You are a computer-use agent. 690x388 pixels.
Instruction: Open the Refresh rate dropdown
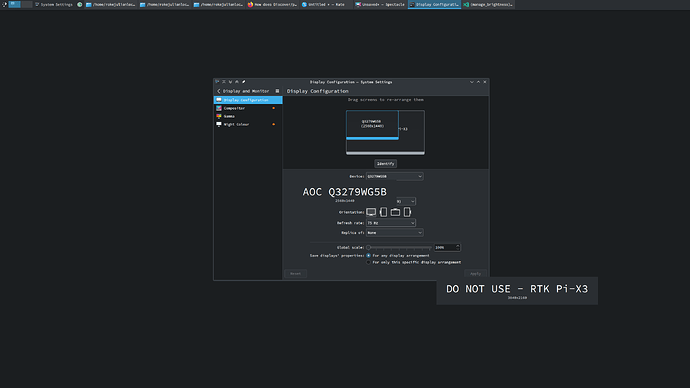[390, 223]
